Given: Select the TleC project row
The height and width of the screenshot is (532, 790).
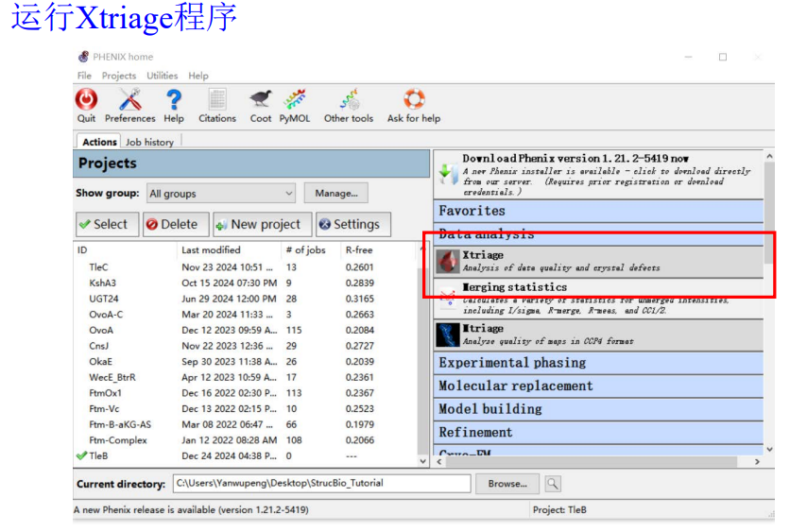Looking at the screenshot, I should click(246, 267).
